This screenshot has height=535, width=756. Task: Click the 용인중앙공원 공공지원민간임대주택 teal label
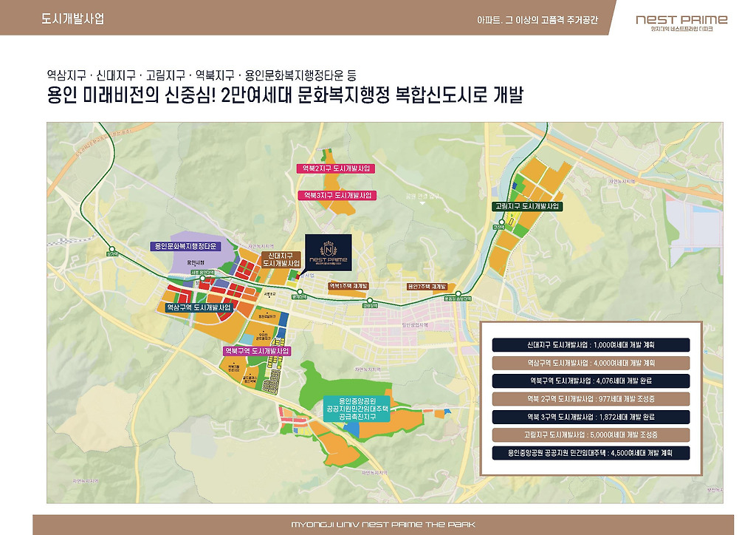[x=357, y=409]
